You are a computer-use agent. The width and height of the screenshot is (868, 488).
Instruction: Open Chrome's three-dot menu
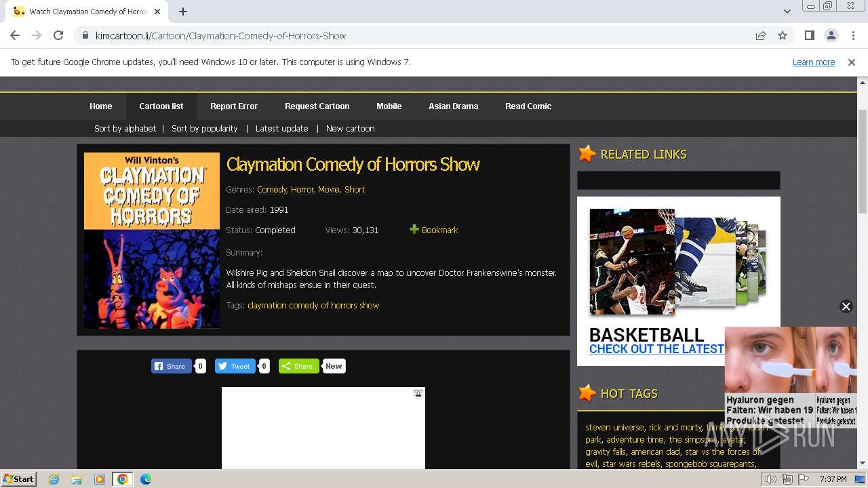(x=853, y=35)
